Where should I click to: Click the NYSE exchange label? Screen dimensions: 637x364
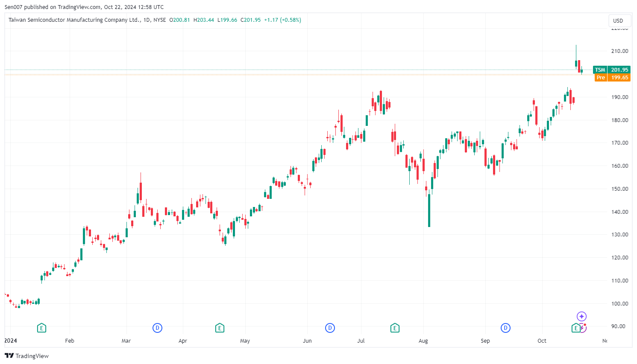[x=160, y=20]
